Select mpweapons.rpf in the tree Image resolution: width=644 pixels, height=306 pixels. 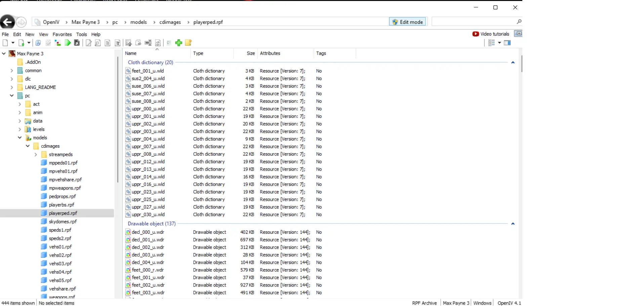point(65,188)
